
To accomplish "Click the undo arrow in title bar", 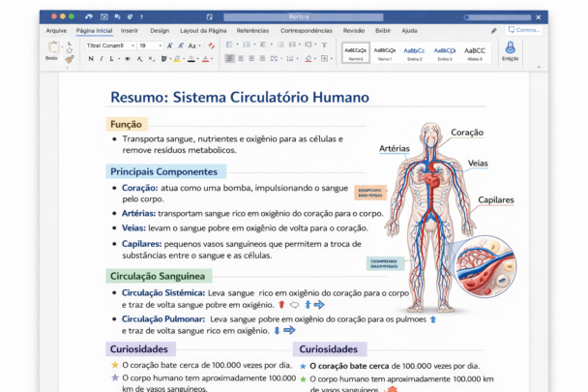I will pos(88,16).
